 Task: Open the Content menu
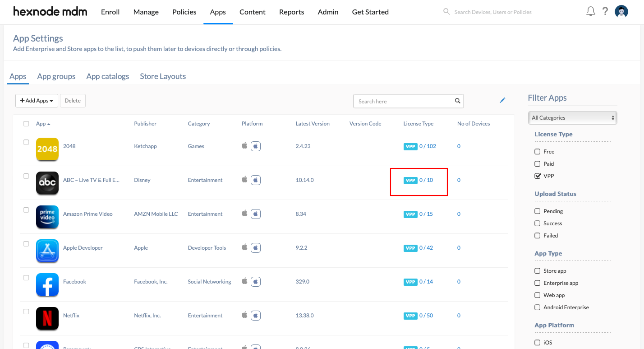tap(253, 12)
